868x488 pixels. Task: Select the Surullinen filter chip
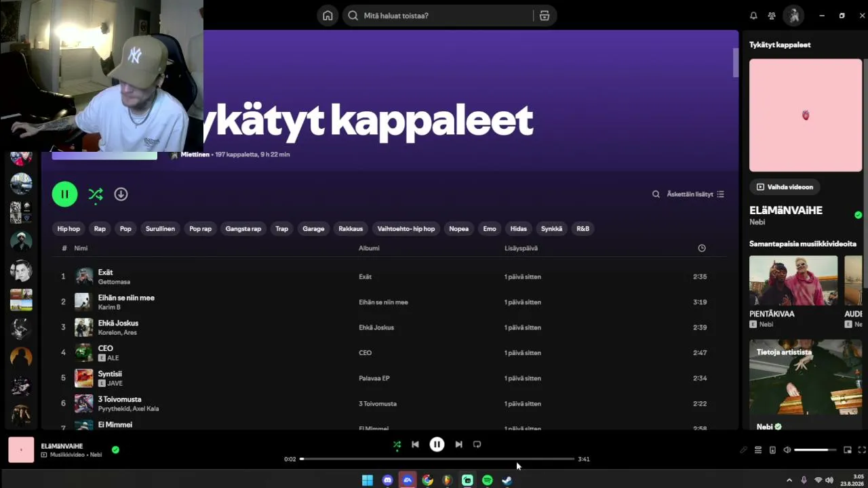tap(160, 229)
